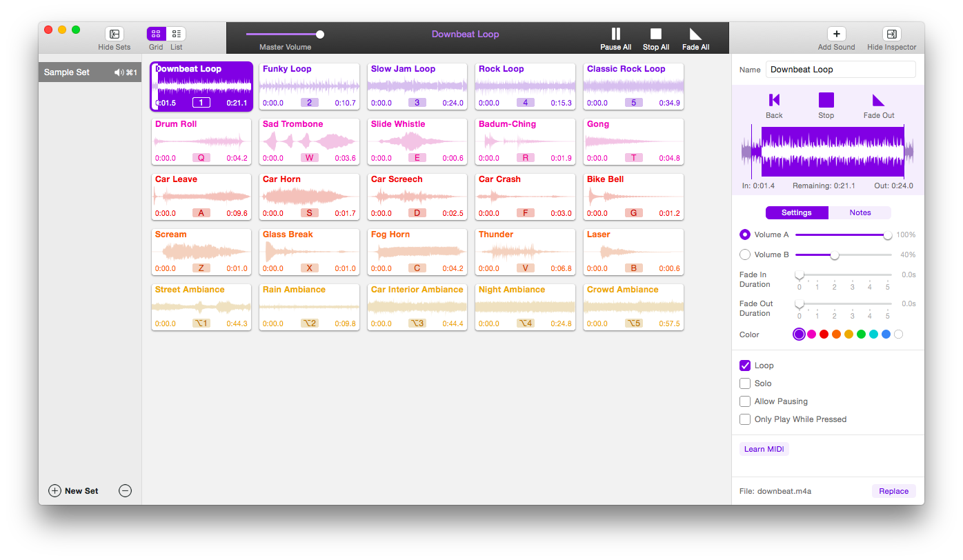Trigger the Drum Roll tile

(201, 141)
